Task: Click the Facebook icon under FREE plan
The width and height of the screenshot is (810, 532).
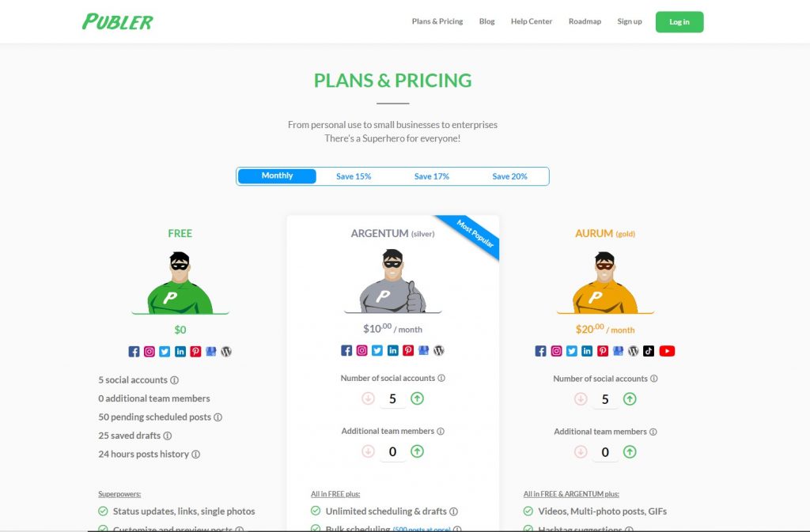Action: point(134,352)
